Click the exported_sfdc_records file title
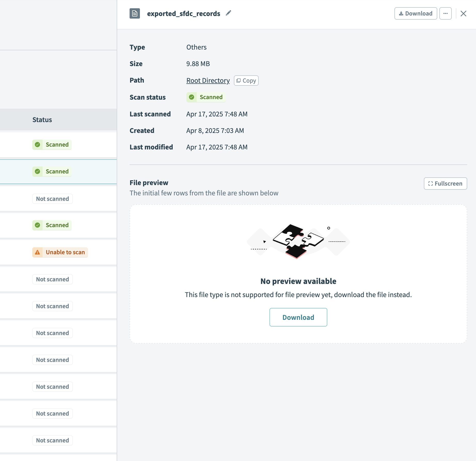The image size is (476, 461). coord(184,14)
